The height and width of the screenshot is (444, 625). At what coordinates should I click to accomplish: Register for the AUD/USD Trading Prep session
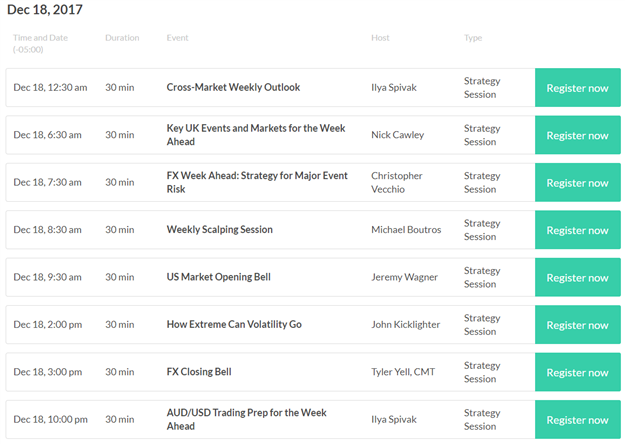(x=578, y=420)
